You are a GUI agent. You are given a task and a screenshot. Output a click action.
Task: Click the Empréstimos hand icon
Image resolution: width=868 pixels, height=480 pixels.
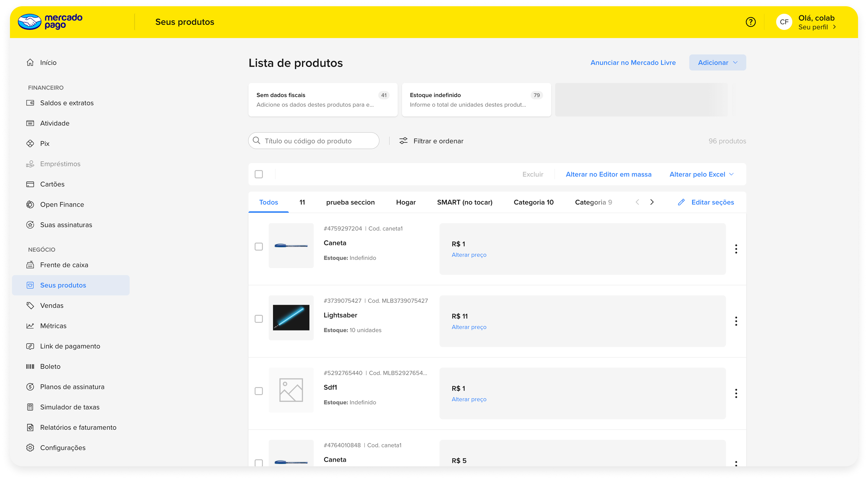(x=30, y=164)
